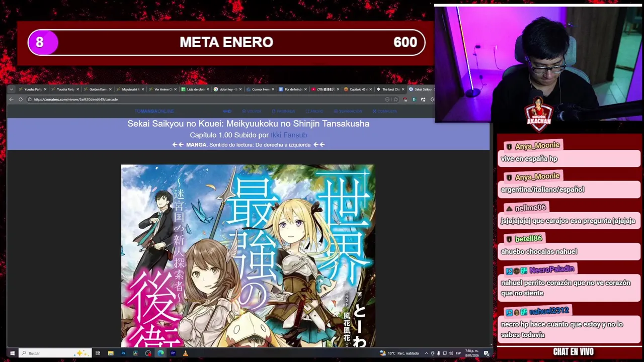
Task: Click the nellme06 chat username
Action: [530, 208]
